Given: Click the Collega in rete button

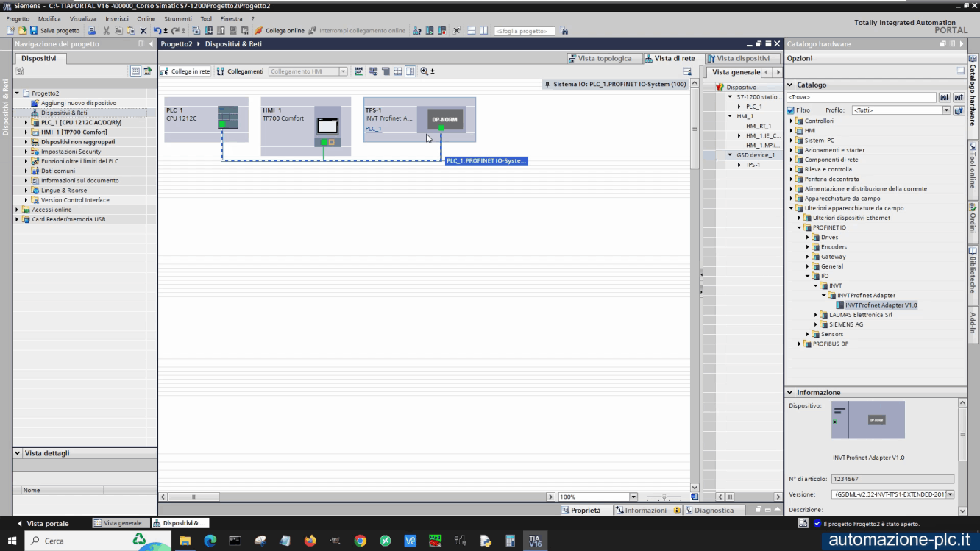Looking at the screenshot, I should pyautogui.click(x=185, y=71).
